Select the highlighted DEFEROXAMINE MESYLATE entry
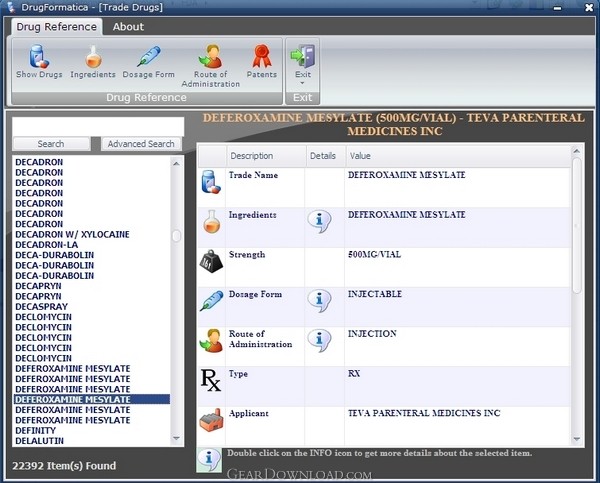Image resolution: width=600 pixels, height=483 pixels. (92, 400)
